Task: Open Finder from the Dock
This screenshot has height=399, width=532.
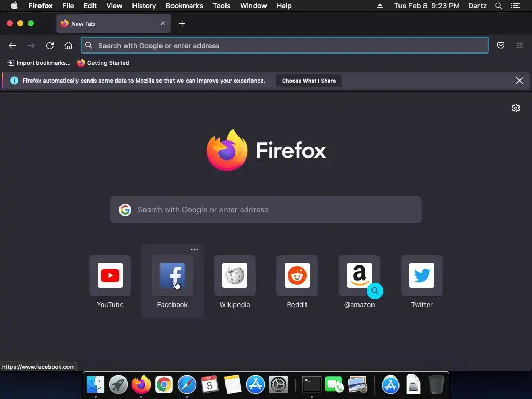Action: [x=96, y=385]
